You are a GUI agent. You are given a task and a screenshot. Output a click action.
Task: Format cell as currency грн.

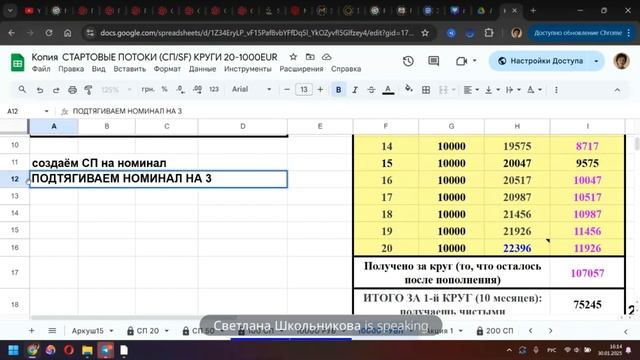coord(148,89)
